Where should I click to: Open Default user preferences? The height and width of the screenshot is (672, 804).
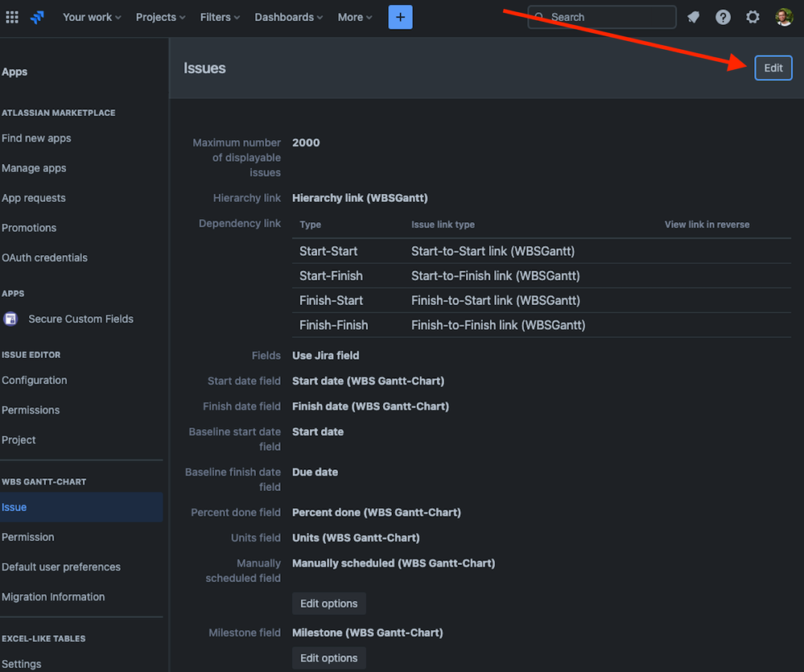pos(61,567)
